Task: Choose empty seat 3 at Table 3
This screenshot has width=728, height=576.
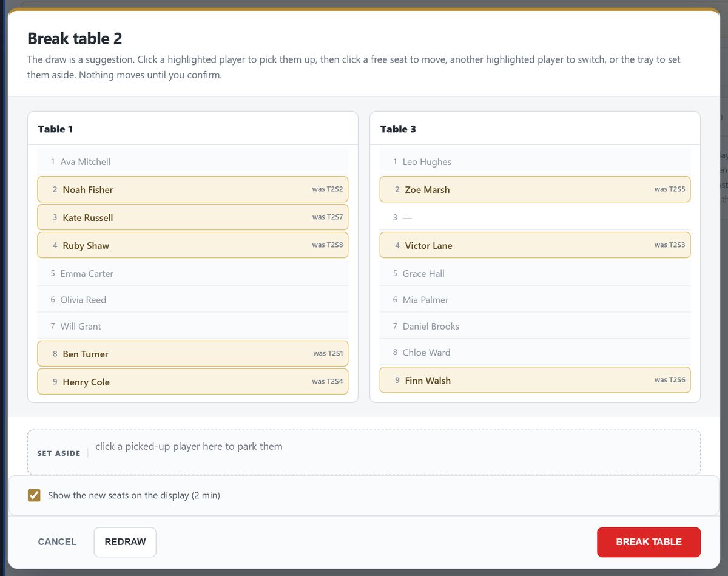Action: [535, 217]
